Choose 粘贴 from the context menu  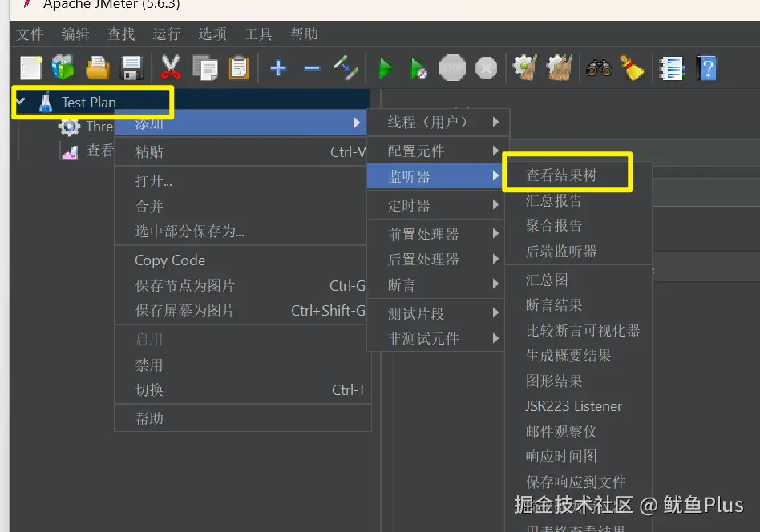242,151
